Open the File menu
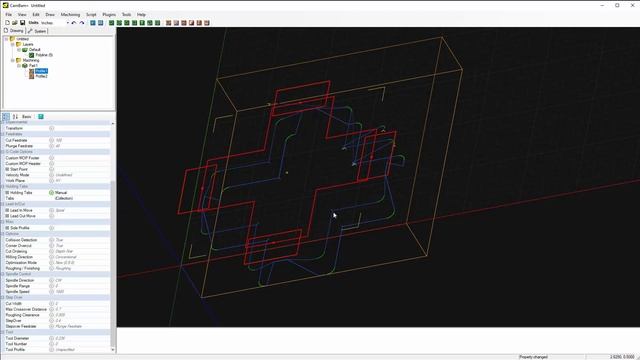 8,14
